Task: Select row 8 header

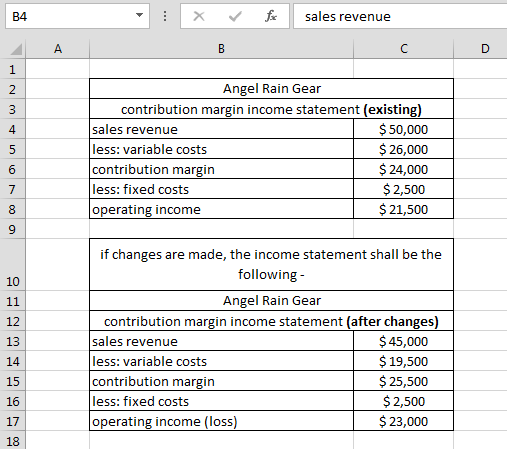Action: coord(12,209)
